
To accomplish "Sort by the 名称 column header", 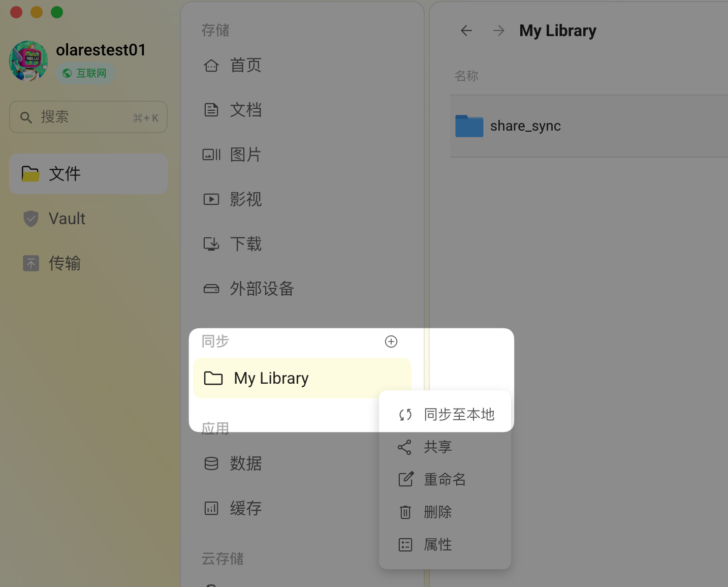I will point(466,76).
